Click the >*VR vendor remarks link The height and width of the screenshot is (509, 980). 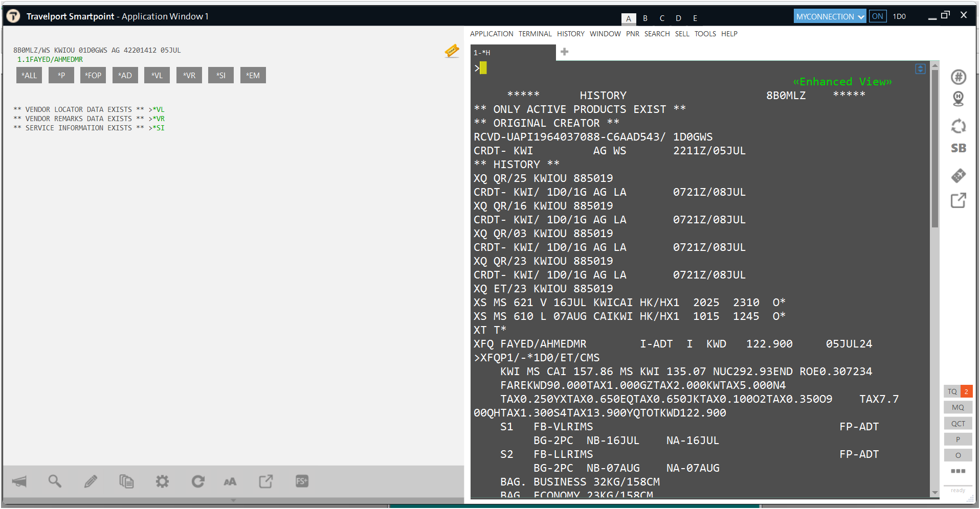point(157,119)
